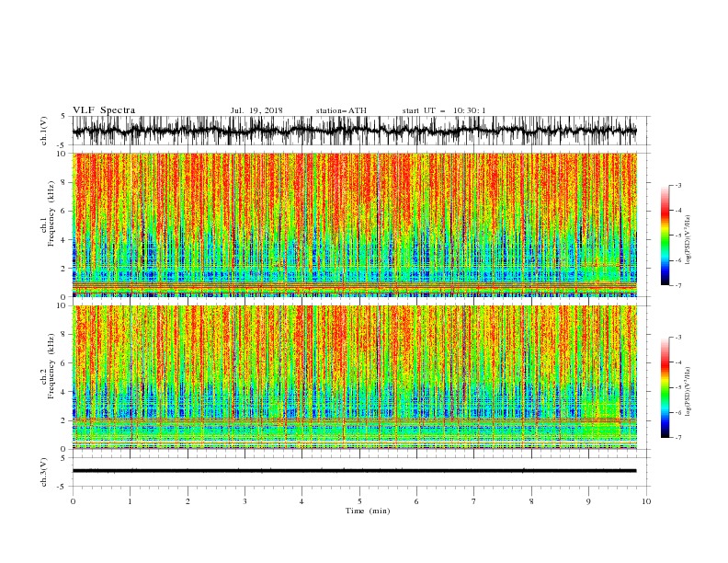Click the '-3' value on ch.1 colorbar

(678, 185)
